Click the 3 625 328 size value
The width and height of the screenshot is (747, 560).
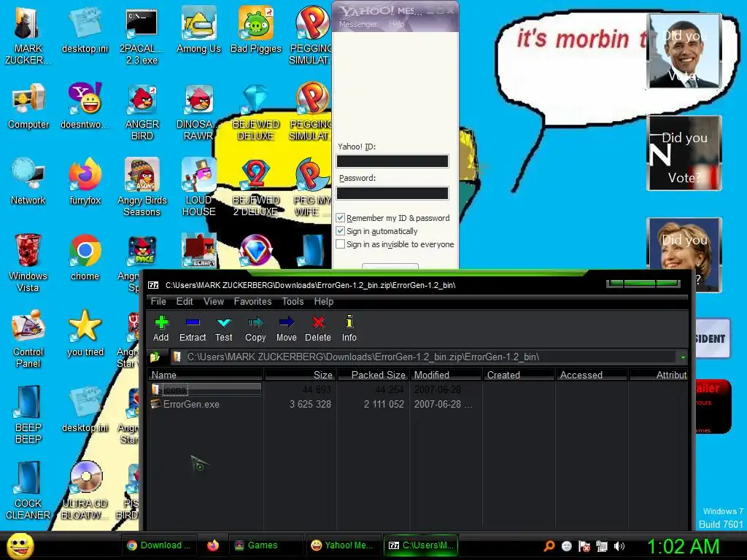click(x=309, y=404)
